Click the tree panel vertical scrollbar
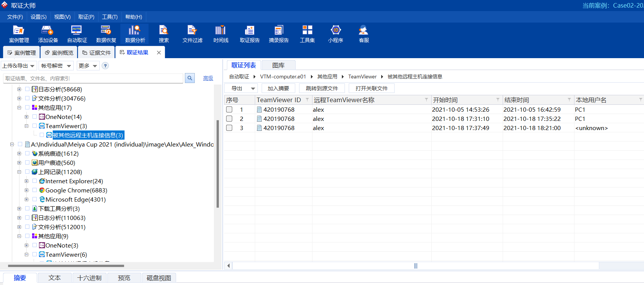 pyautogui.click(x=218, y=164)
